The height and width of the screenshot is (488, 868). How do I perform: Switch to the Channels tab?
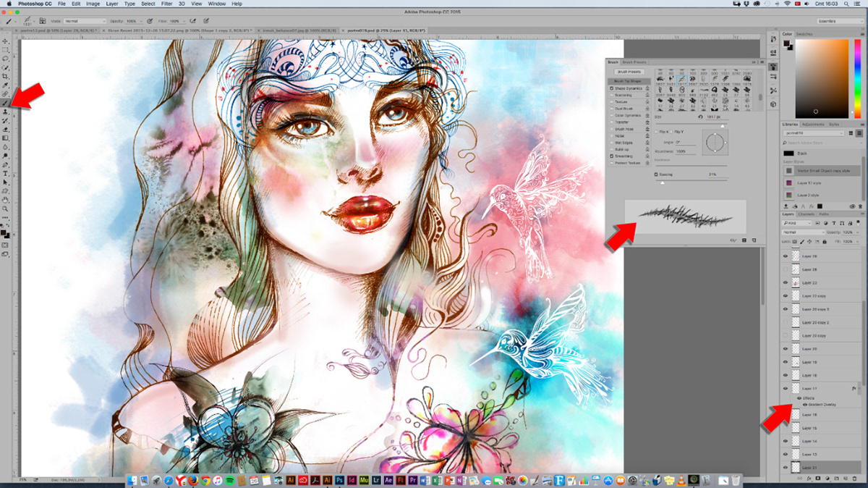coord(805,214)
